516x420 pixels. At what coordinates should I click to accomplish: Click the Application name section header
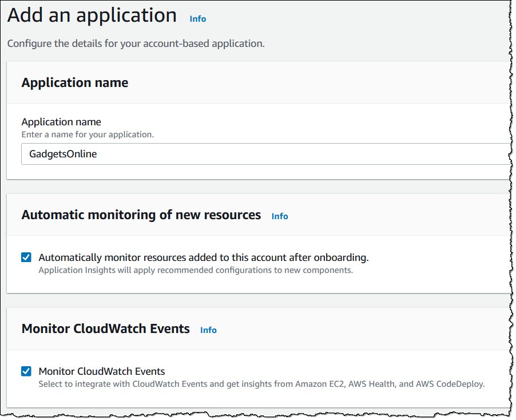[74, 82]
